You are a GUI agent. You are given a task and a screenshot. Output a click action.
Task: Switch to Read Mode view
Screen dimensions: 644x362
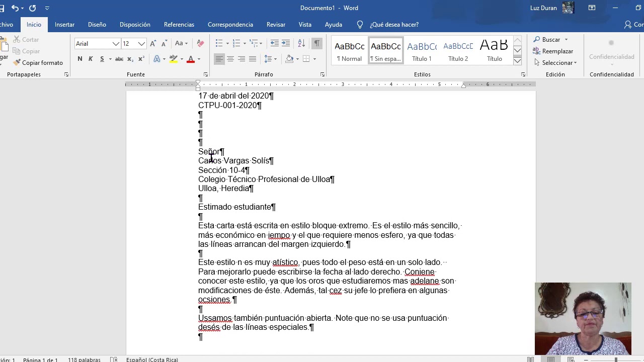click(530, 359)
